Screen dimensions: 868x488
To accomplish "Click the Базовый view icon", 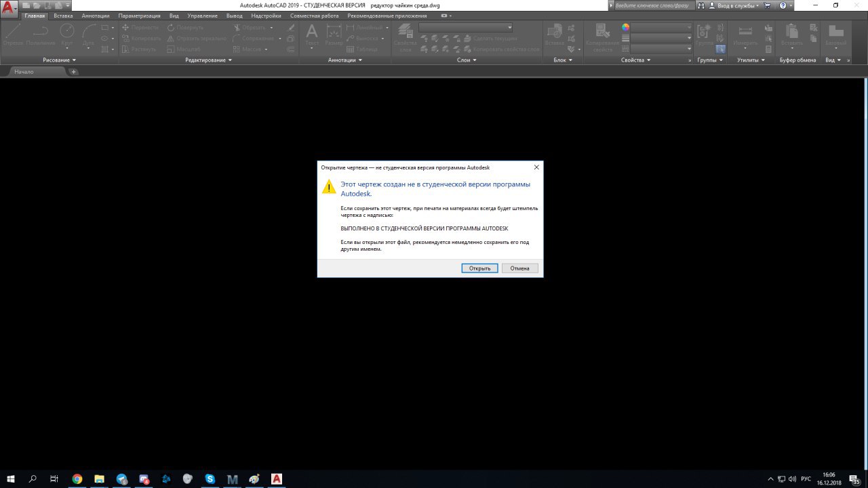I will (x=835, y=35).
